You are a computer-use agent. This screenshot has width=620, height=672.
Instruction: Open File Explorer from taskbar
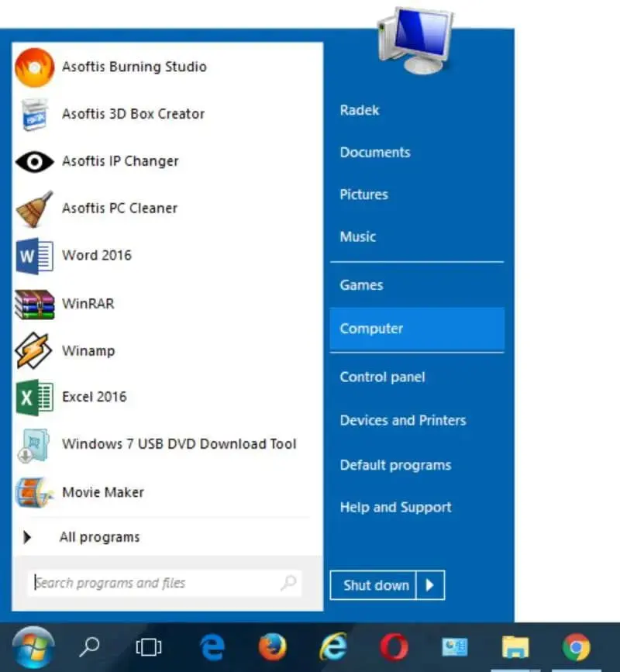pyautogui.click(x=515, y=647)
